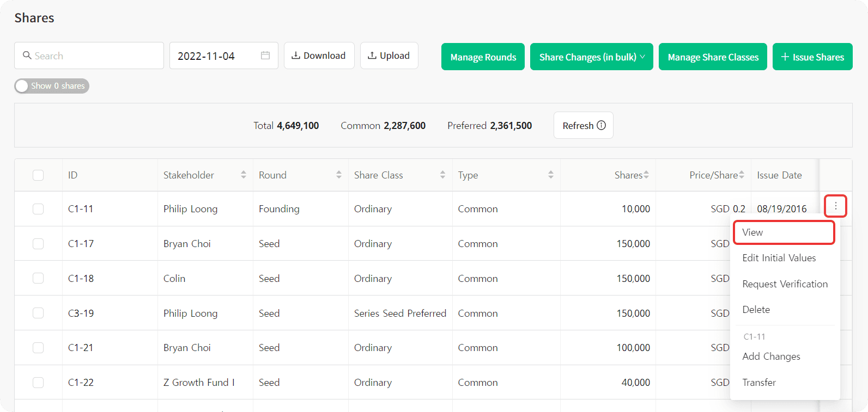Click the 40,000 shares value

pyautogui.click(x=636, y=383)
